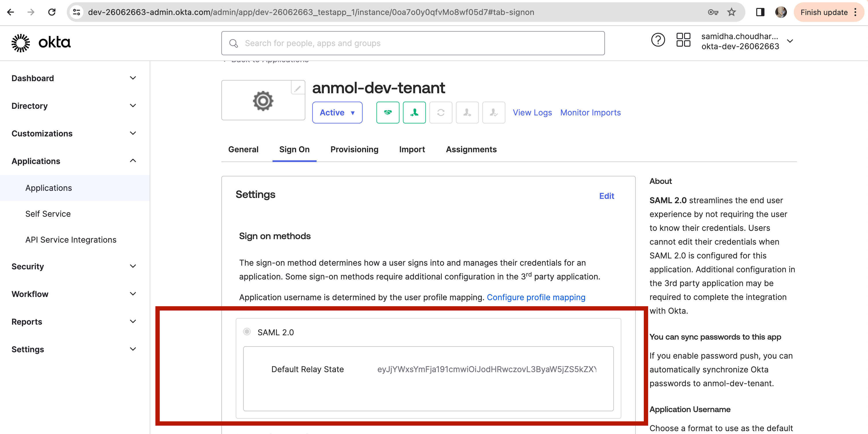The height and width of the screenshot is (434, 868).
Task: Click the sync status icon
Action: pos(441,113)
